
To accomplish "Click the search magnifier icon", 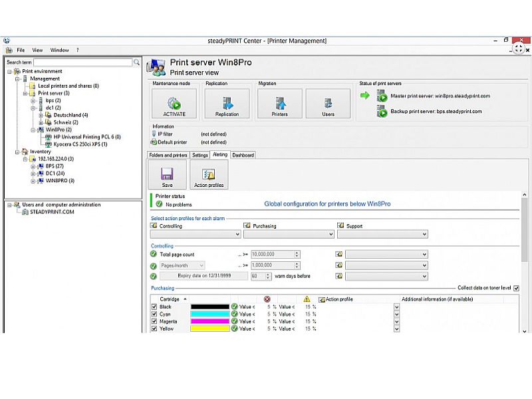I will pyautogui.click(x=136, y=62).
